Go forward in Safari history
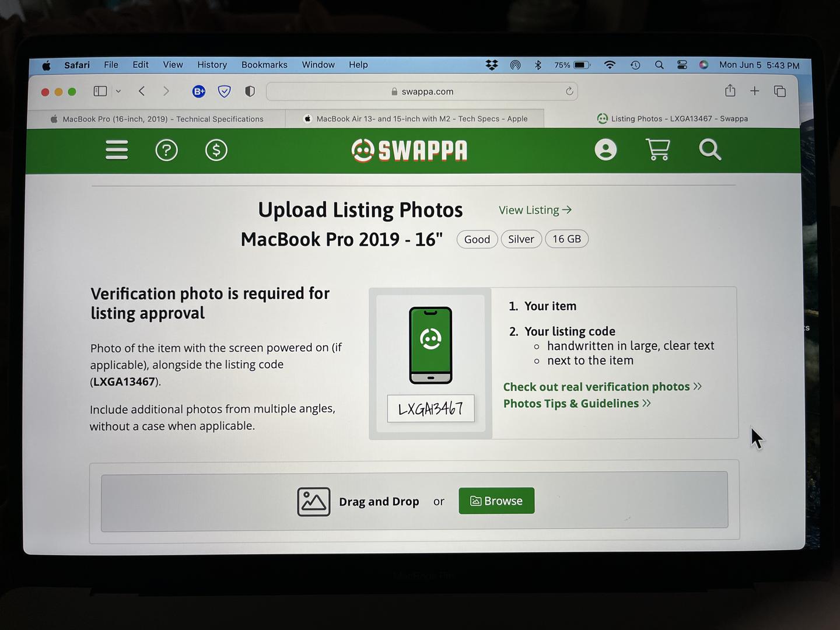 coord(166,91)
